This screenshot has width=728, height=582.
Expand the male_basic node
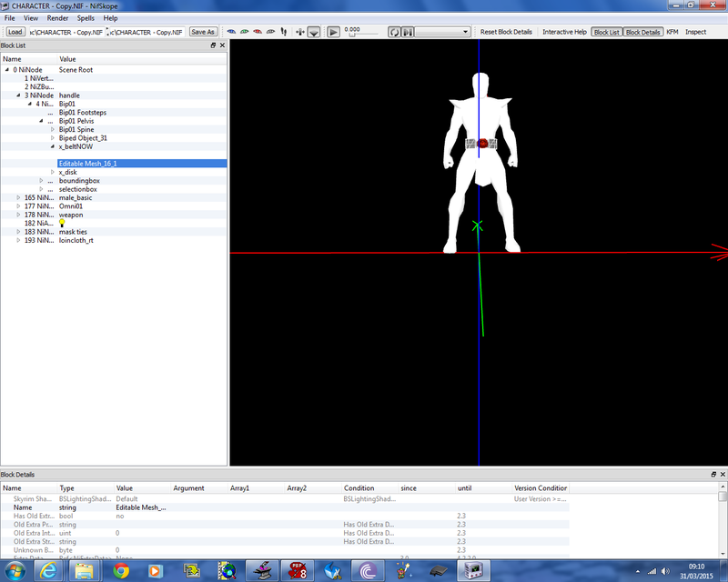18,197
